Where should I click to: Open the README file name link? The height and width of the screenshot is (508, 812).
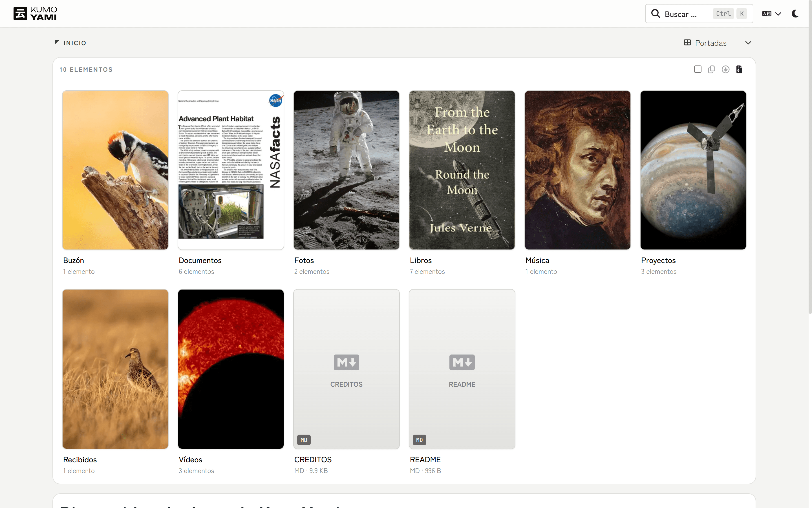(x=425, y=460)
